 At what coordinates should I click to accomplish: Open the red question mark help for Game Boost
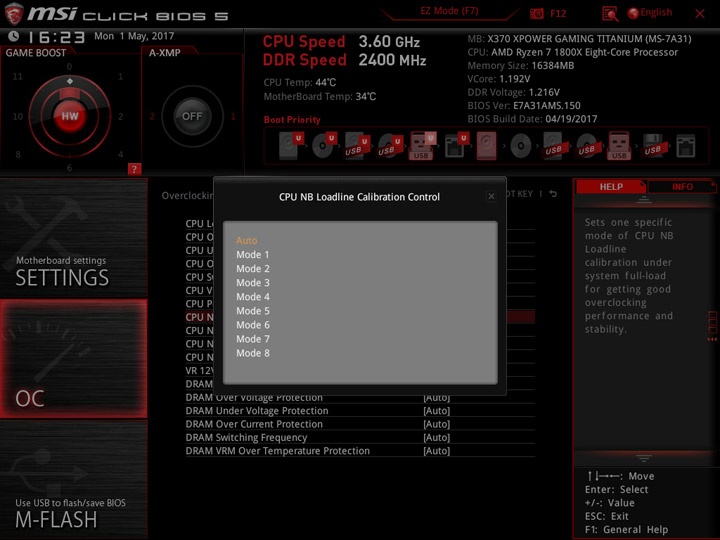(x=134, y=169)
